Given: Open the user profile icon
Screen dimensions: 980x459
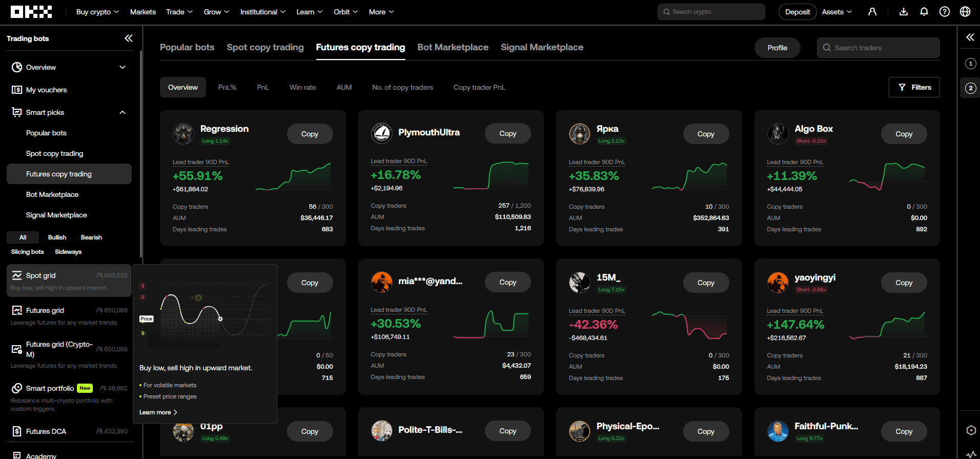Looking at the screenshot, I should click(x=872, y=12).
